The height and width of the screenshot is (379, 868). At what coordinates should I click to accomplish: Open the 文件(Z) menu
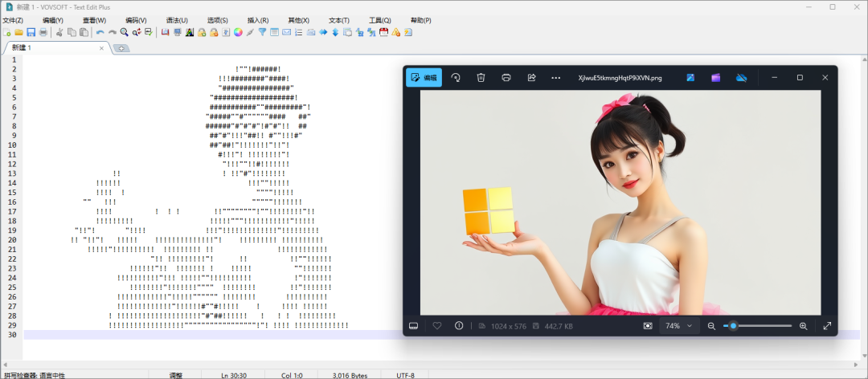point(13,20)
